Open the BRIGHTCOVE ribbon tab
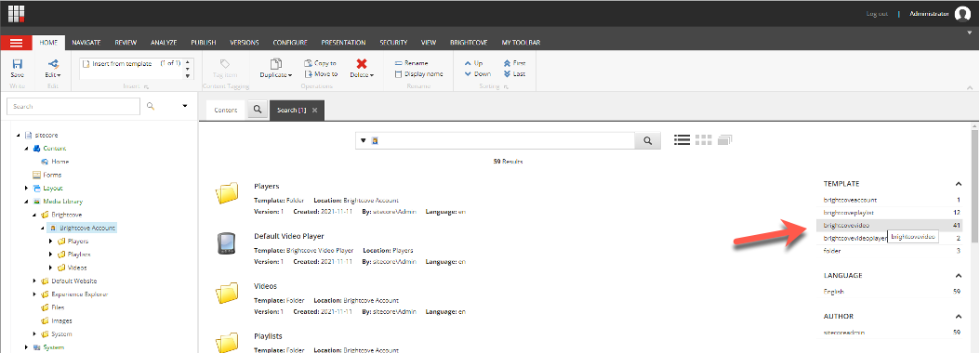The width and height of the screenshot is (980, 353). click(469, 43)
